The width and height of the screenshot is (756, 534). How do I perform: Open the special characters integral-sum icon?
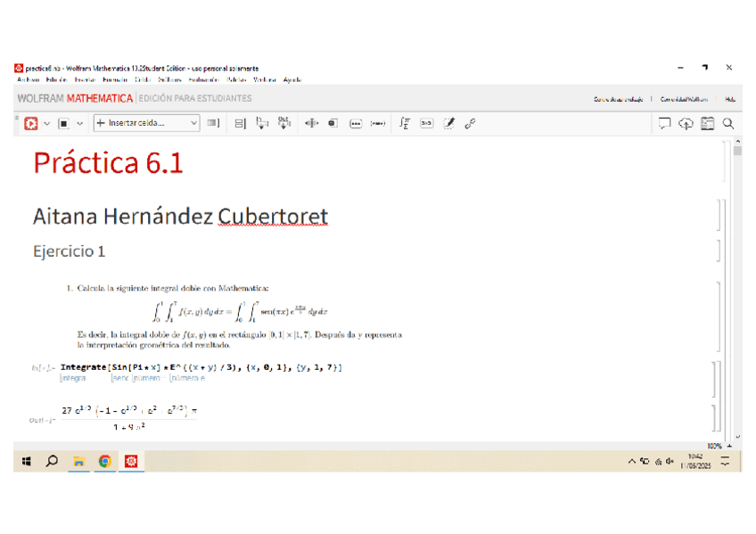pos(405,123)
